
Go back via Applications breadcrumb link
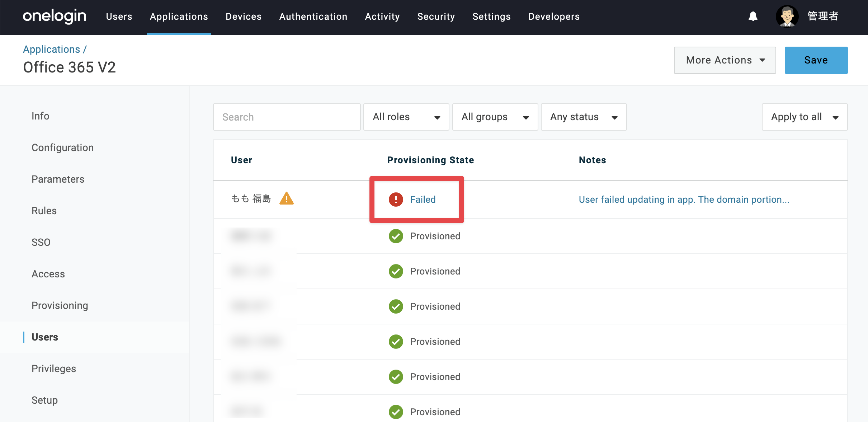52,49
